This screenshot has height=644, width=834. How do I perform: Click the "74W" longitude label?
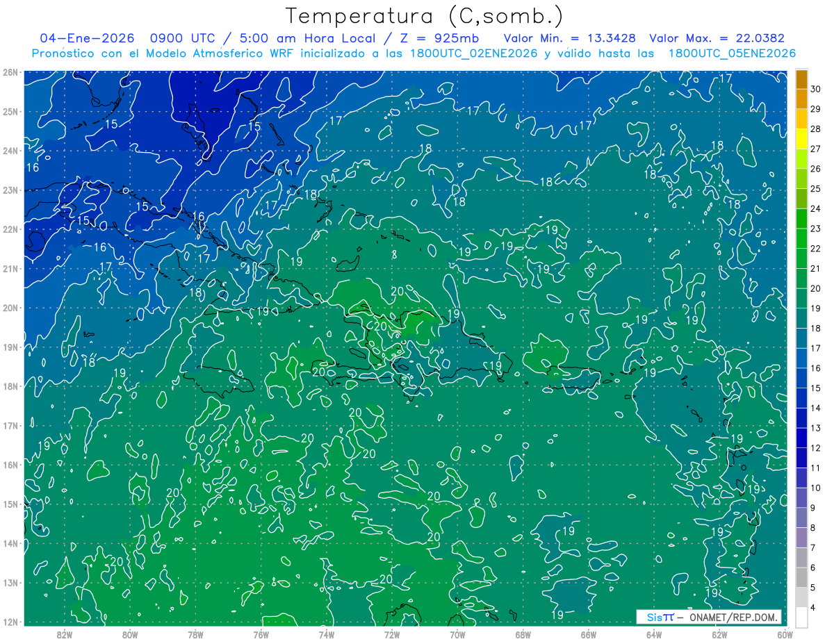327,634
